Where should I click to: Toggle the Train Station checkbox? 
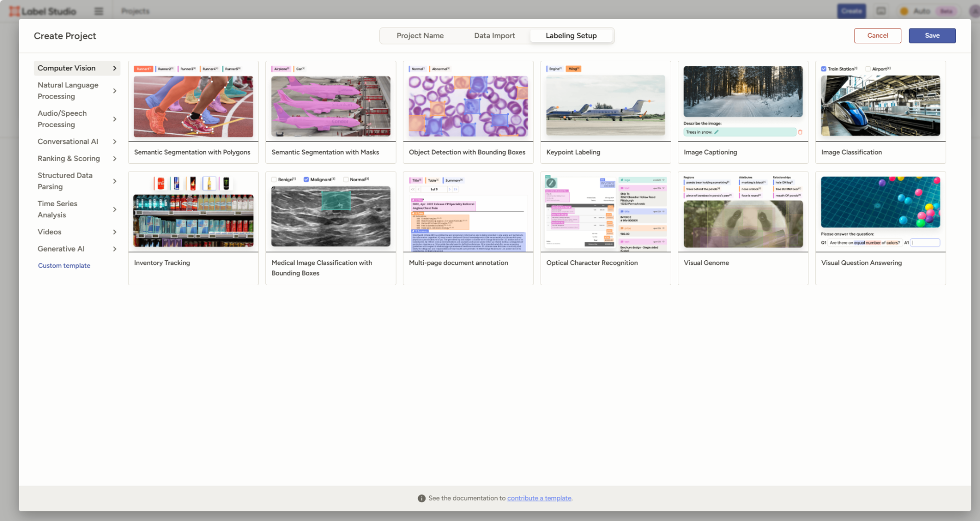[x=824, y=69]
